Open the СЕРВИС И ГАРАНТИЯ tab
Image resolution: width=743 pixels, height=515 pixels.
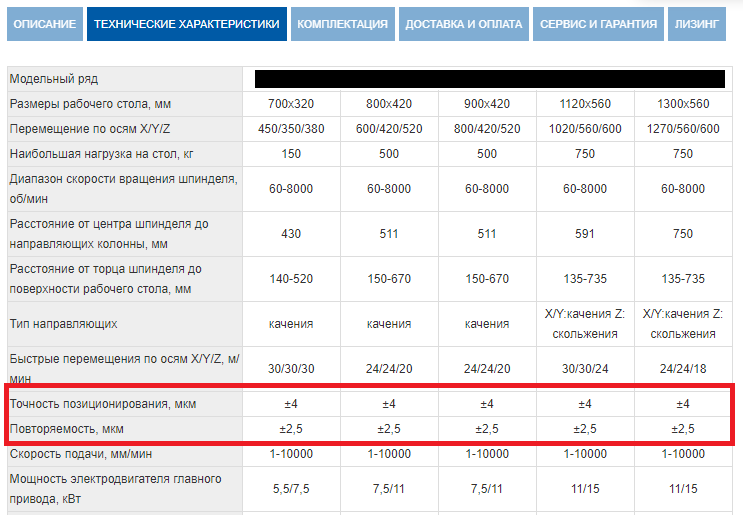pyautogui.click(x=598, y=24)
